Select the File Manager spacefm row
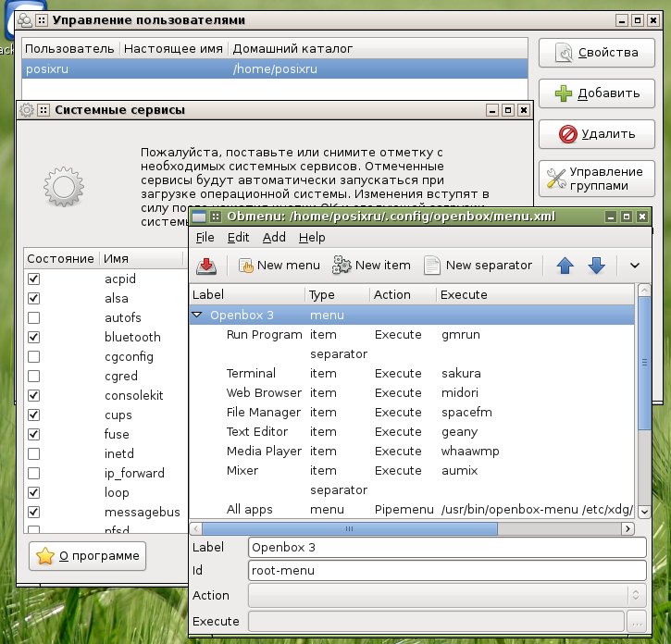 click(x=411, y=413)
